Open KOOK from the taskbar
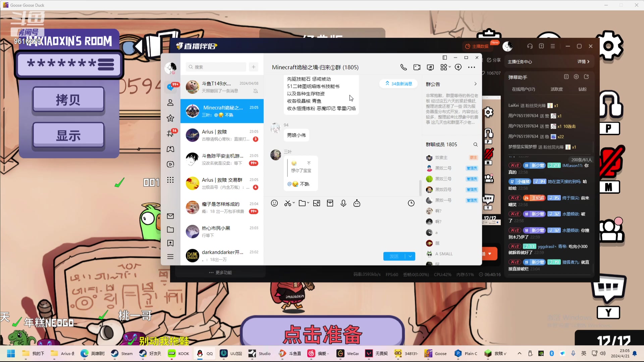Viewport: 644px width, 362px height. tap(179, 353)
